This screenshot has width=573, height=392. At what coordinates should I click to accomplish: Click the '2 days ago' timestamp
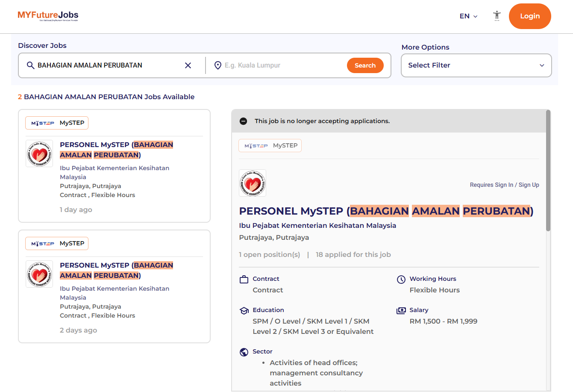pyautogui.click(x=79, y=330)
